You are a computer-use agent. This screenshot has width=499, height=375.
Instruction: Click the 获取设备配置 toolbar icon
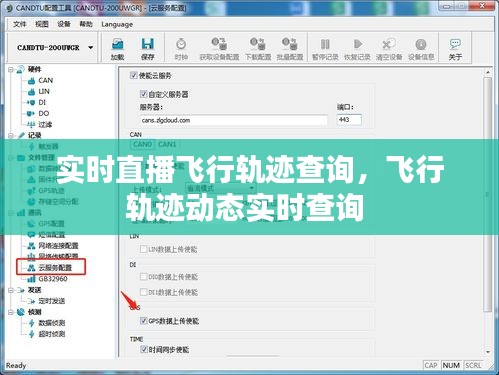219,49
